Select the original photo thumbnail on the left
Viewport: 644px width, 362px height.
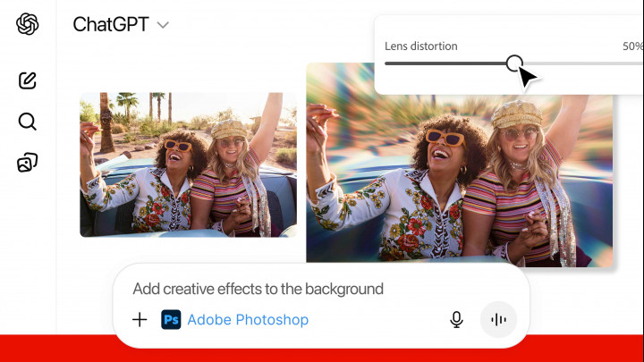pos(188,164)
